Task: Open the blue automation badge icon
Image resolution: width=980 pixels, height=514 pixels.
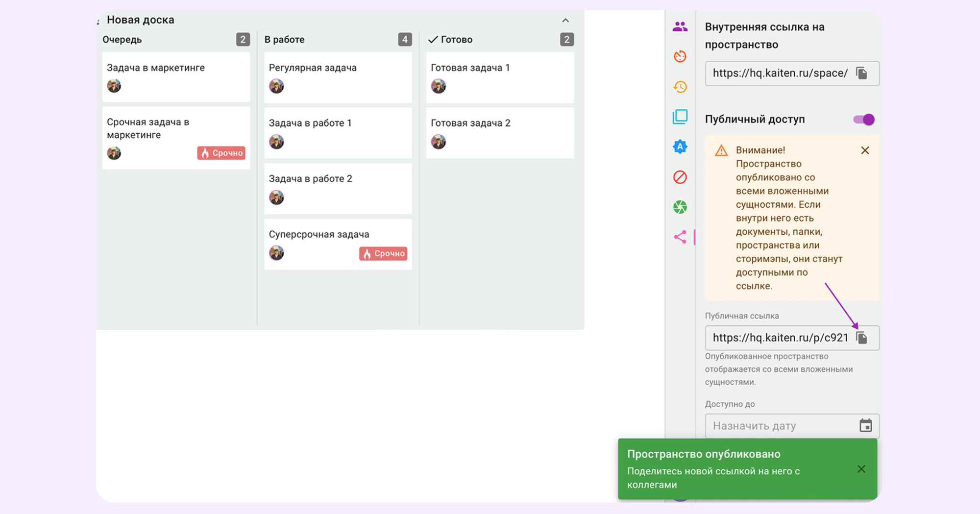Action: (680, 147)
